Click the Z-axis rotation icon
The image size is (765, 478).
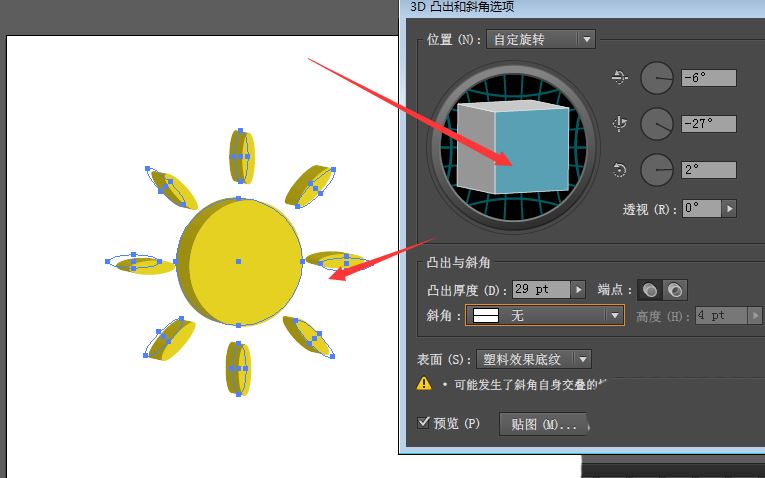pos(620,170)
